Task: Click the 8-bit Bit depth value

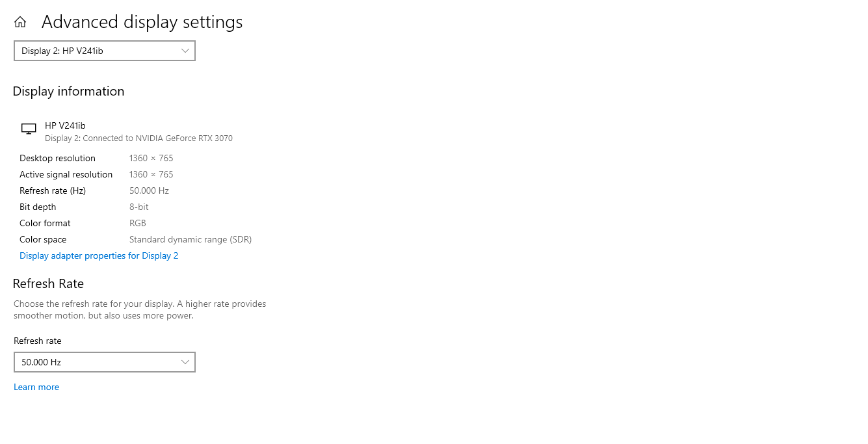Action: (138, 207)
